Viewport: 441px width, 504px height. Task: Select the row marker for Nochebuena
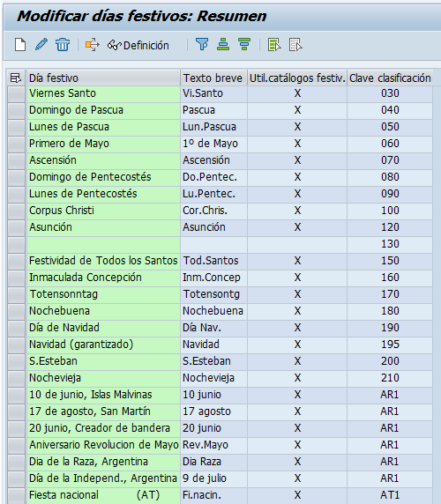tap(17, 311)
